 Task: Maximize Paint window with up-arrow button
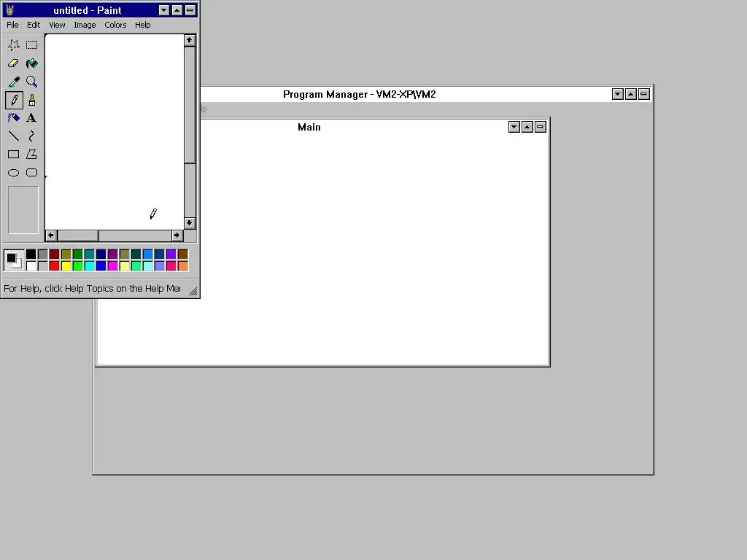177,10
